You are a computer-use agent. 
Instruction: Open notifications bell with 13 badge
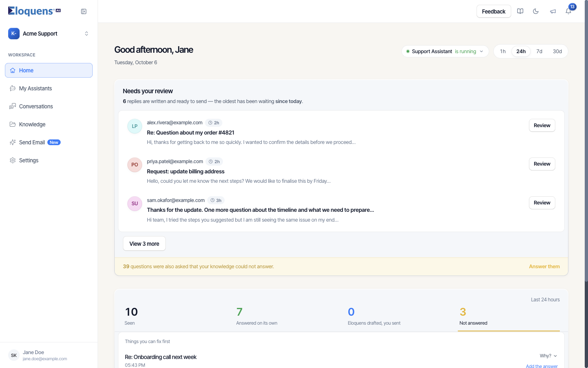(x=568, y=11)
